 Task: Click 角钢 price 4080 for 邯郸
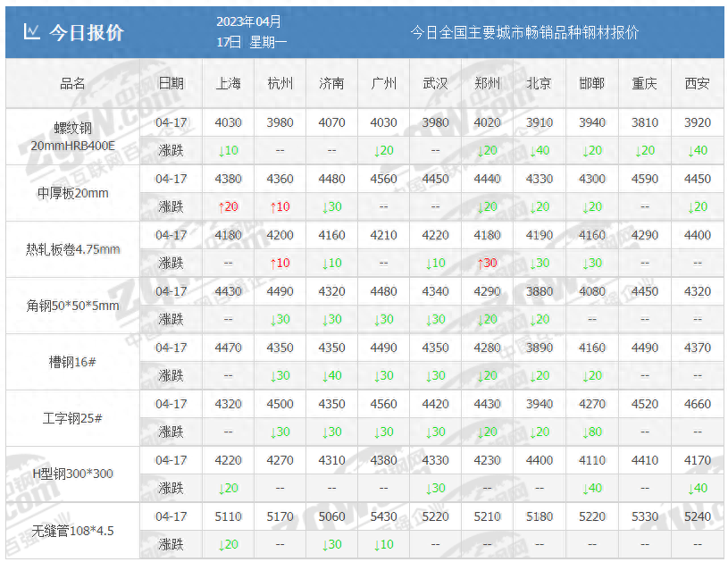pyautogui.click(x=592, y=291)
